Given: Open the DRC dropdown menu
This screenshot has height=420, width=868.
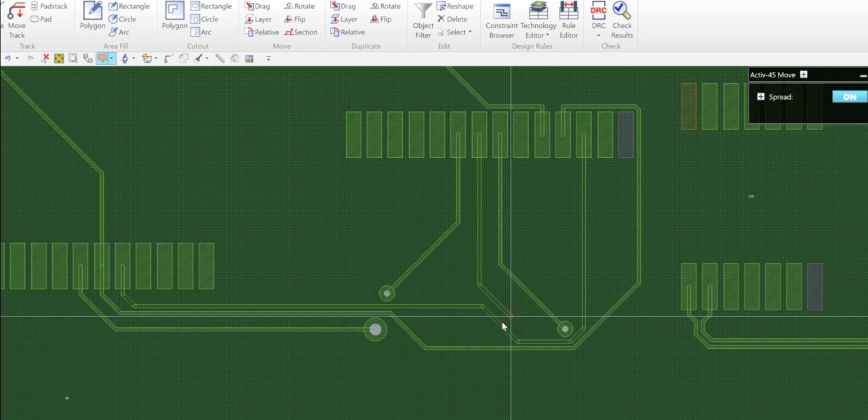Looking at the screenshot, I should point(599,35).
